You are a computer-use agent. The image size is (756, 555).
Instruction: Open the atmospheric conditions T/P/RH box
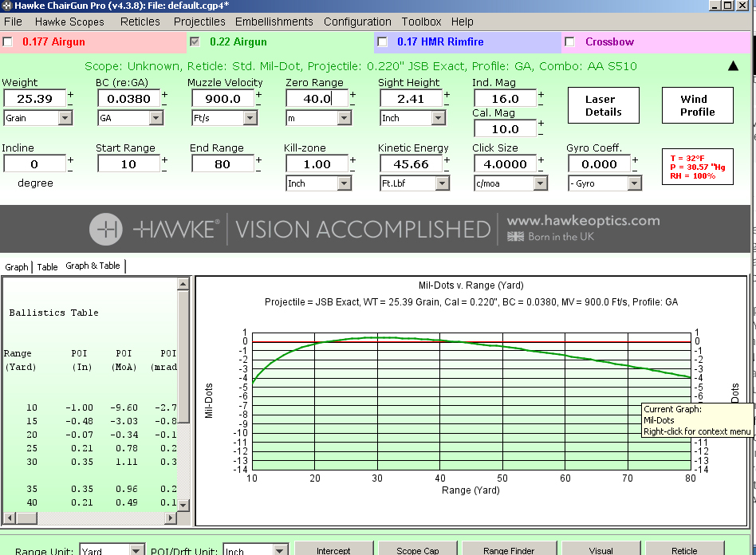[x=697, y=167]
